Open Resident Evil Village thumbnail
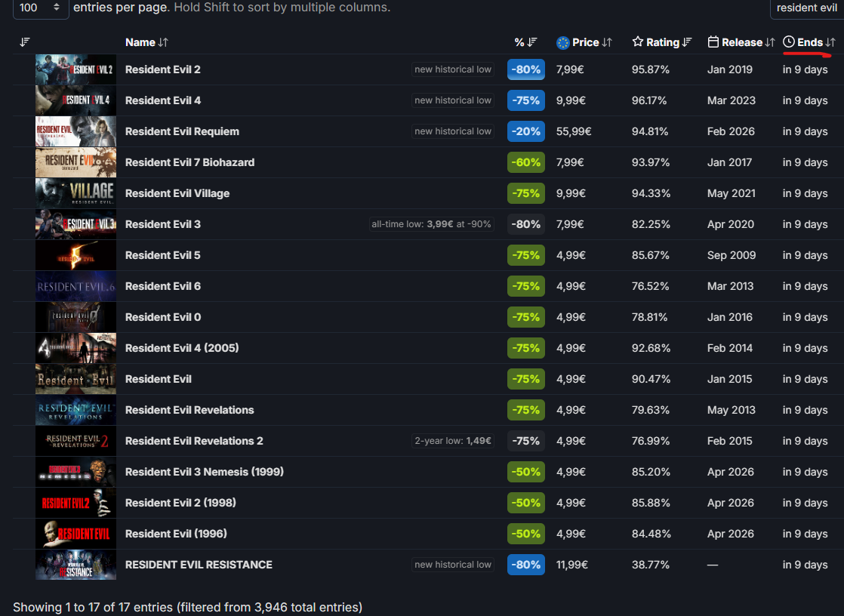This screenshot has height=616, width=844. (x=76, y=193)
